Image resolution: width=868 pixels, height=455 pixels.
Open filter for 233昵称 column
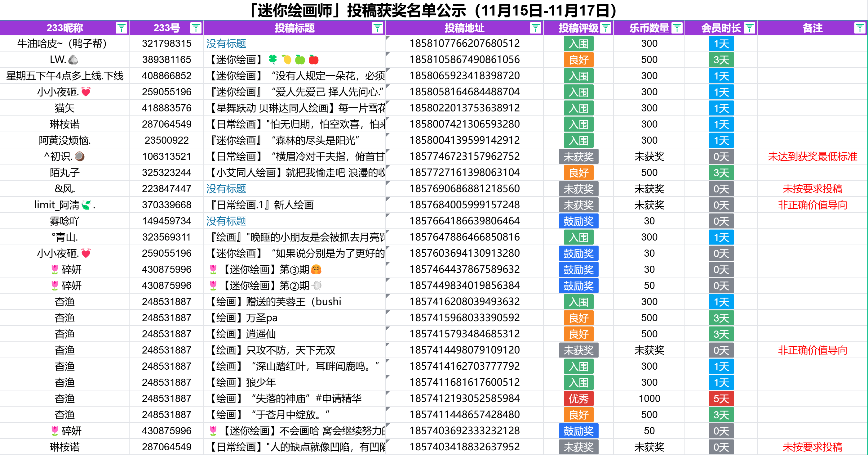(121, 28)
